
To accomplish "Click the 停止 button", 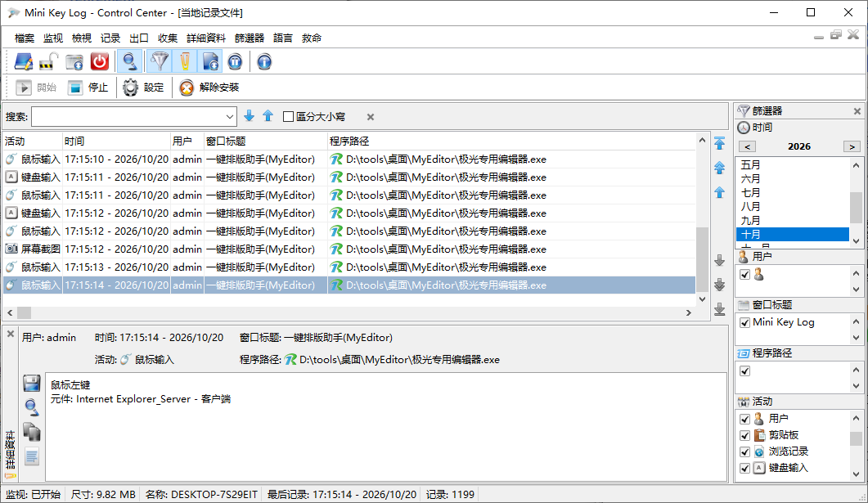I will (x=88, y=88).
